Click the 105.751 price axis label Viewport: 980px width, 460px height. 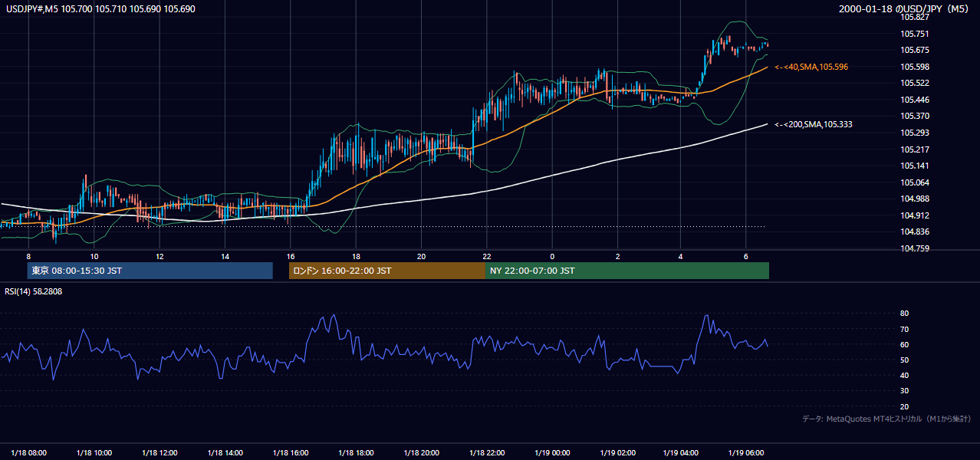coord(915,34)
